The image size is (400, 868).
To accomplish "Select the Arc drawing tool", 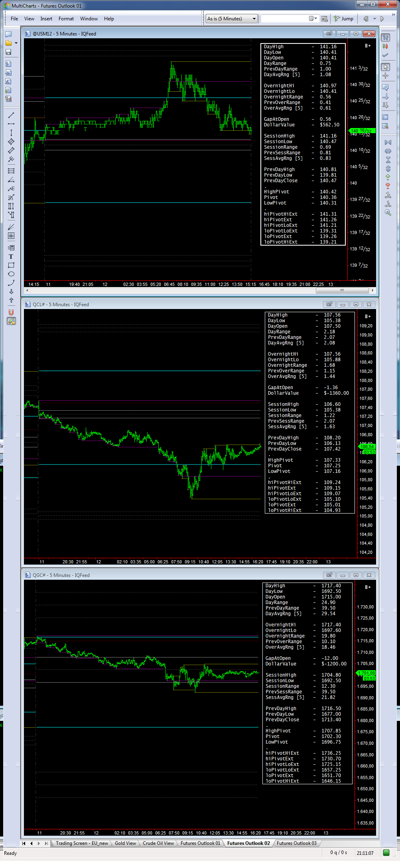I will pos(11,283).
